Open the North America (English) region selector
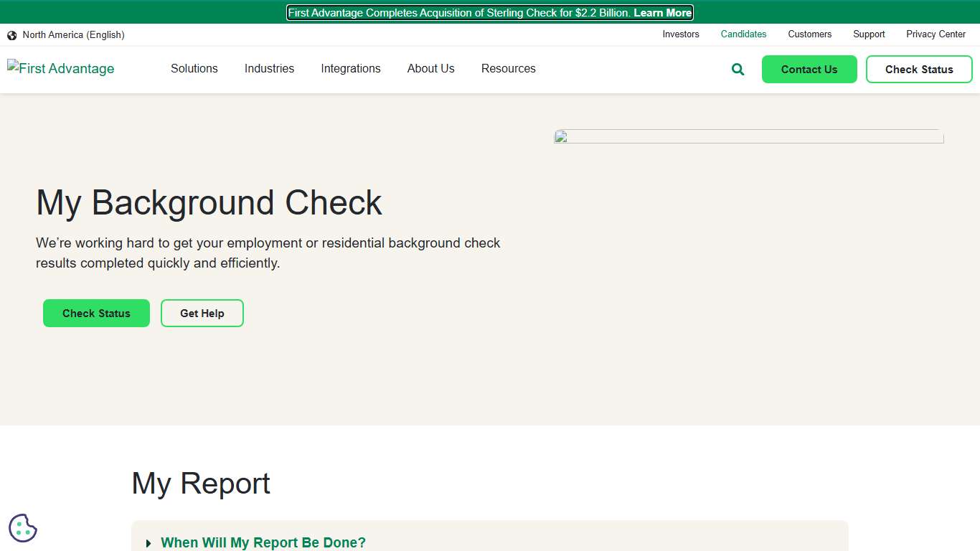Screen dimensions: 980x551 click(74, 34)
